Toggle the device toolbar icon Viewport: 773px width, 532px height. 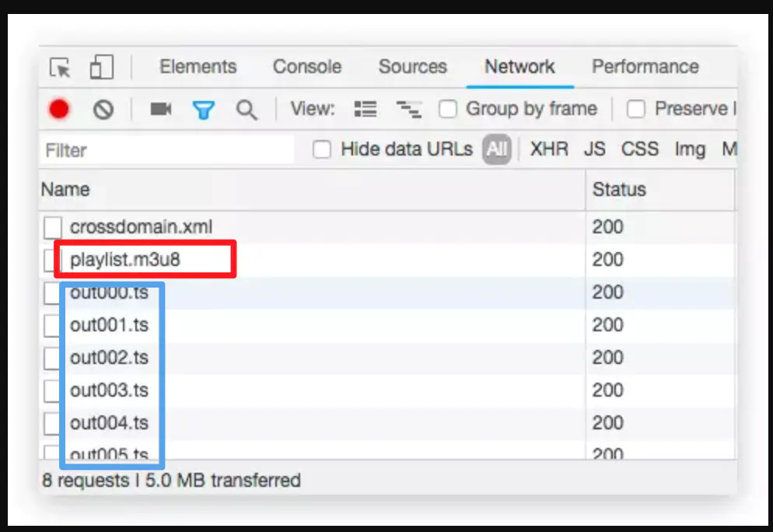tap(102, 67)
